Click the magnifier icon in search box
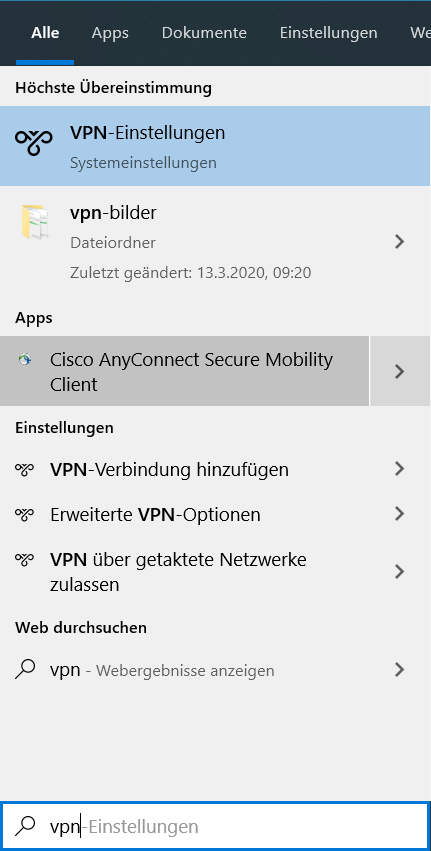The width and height of the screenshot is (431, 851). tap(25, 826)
